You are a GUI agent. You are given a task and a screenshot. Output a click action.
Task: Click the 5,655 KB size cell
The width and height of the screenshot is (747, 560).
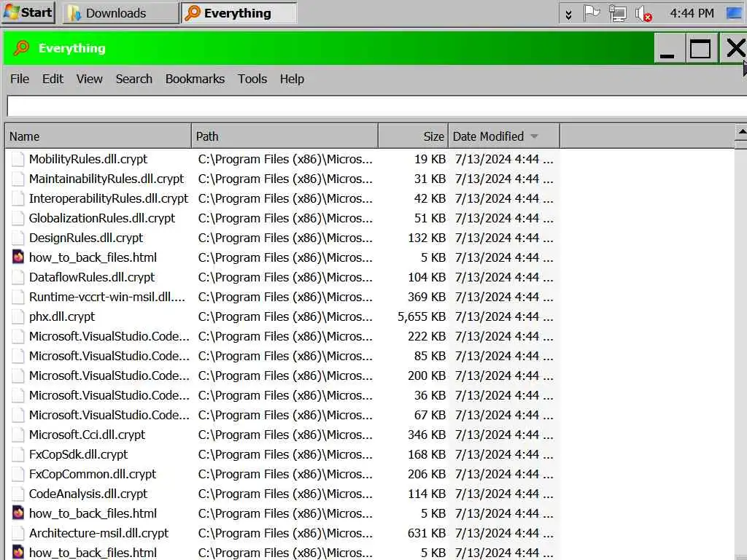point(421,316)
